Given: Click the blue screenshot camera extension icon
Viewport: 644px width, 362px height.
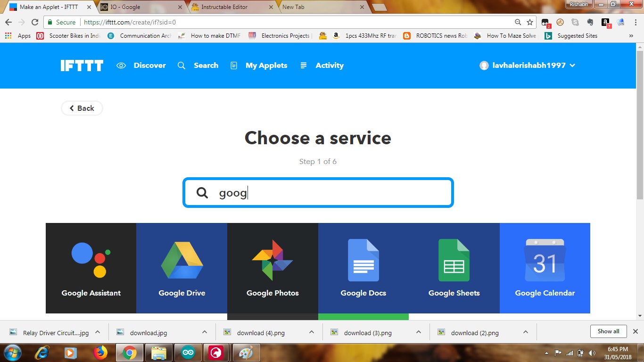Looking at the screenshot, I should click(x=620, y=22).
